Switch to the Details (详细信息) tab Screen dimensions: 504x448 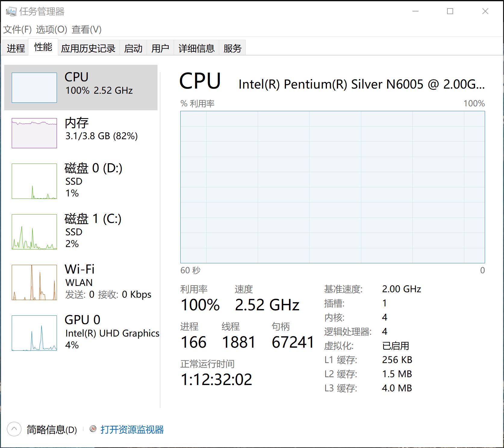196,48
